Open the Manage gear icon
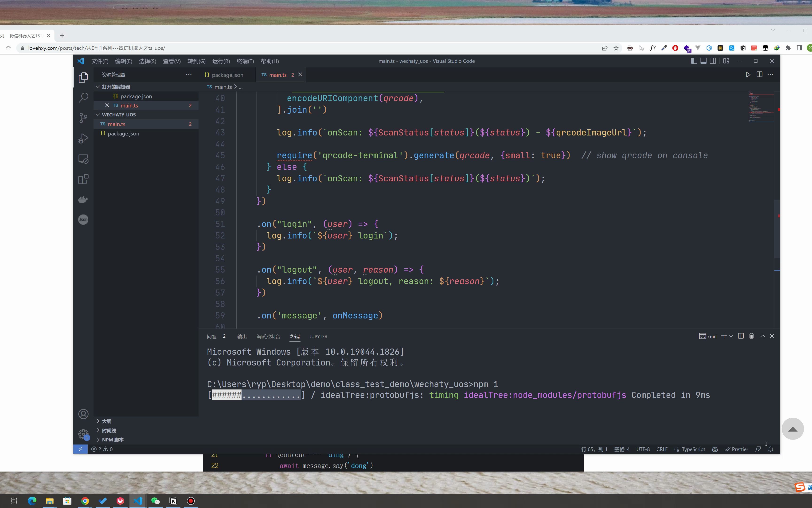 (83, 434)
